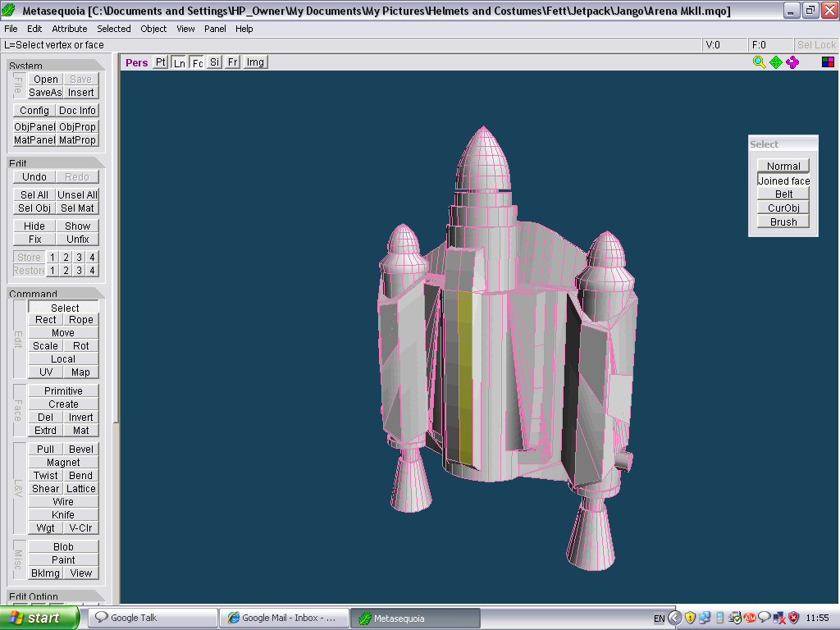Collapse the System panel header
This screenshot has height=630, width=840.
(57, 65)
